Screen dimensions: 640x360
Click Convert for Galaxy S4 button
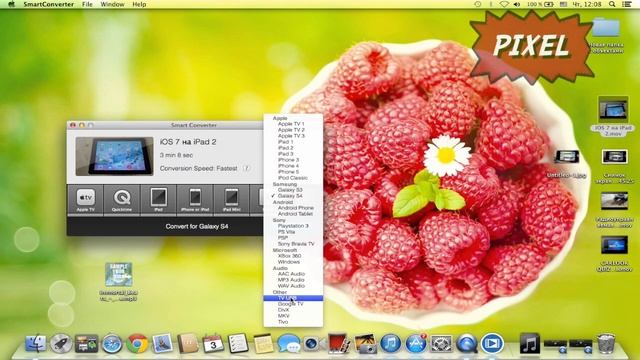(x=197, y=226)
